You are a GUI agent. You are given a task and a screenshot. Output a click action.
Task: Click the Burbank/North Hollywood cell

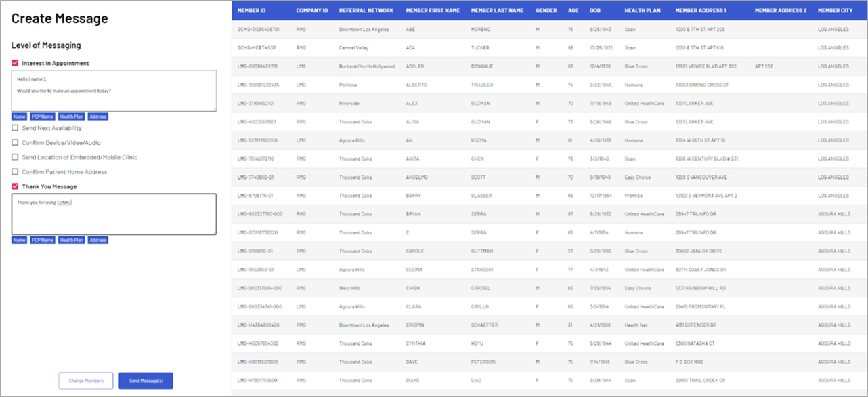[x=366, y=66]
